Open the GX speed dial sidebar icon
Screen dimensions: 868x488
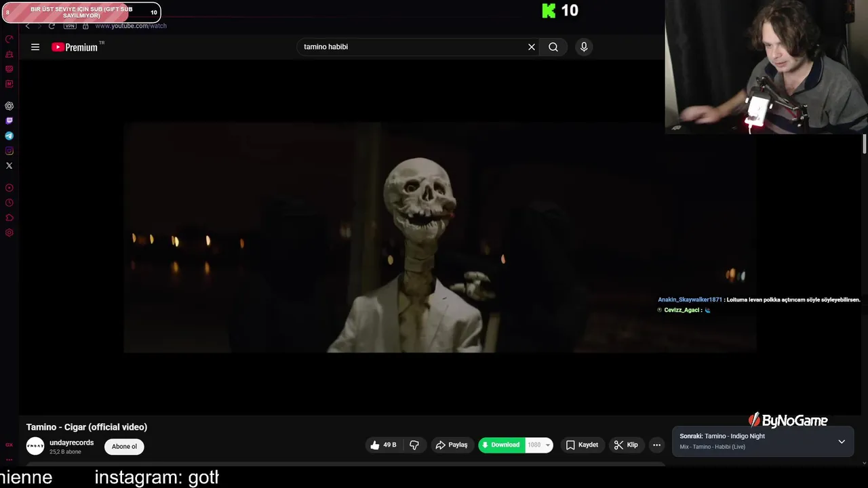(x=9, y=39)
